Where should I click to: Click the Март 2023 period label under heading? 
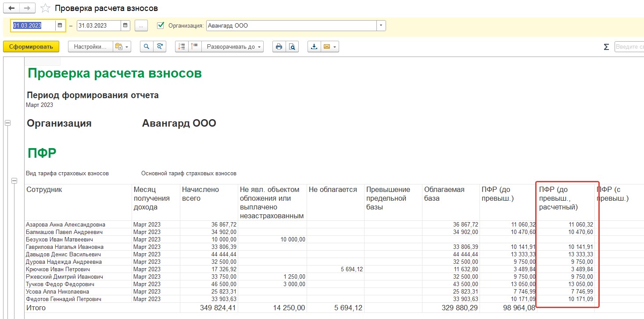tap(39, 105)
